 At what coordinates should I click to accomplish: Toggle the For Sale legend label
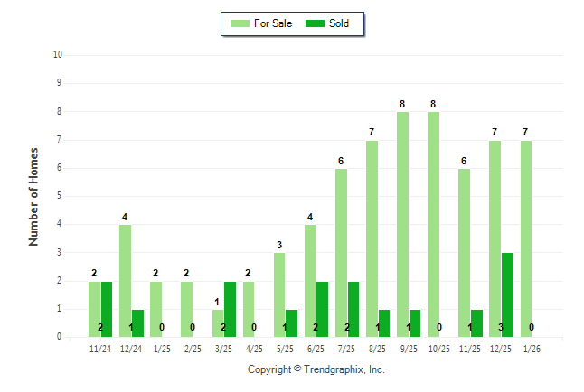(x=274, y=23)
